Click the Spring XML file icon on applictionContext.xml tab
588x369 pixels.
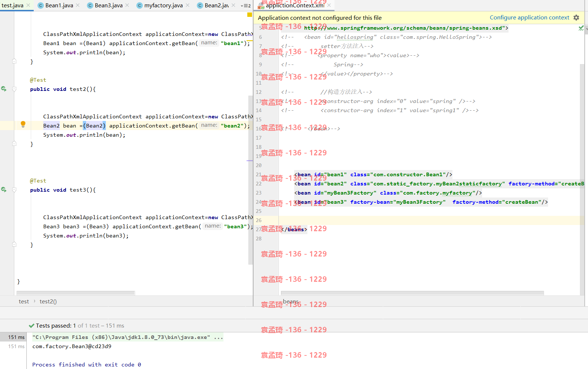point(261,5)
